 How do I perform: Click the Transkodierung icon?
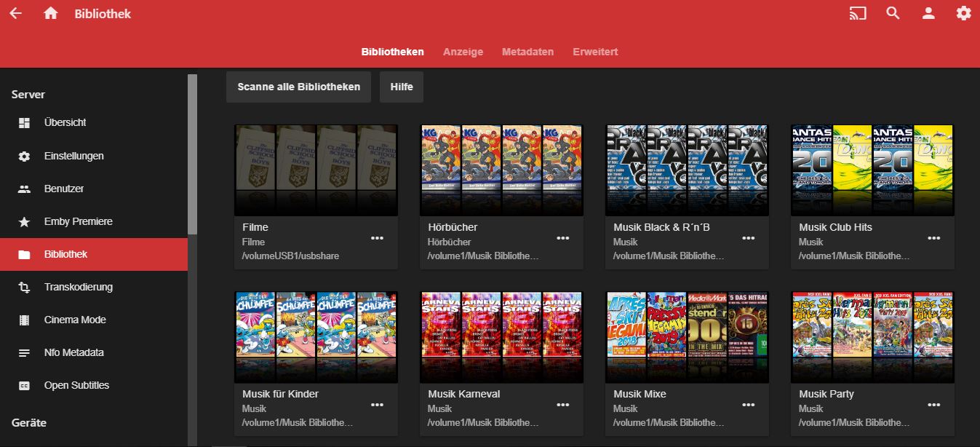(x=24, y=287)
